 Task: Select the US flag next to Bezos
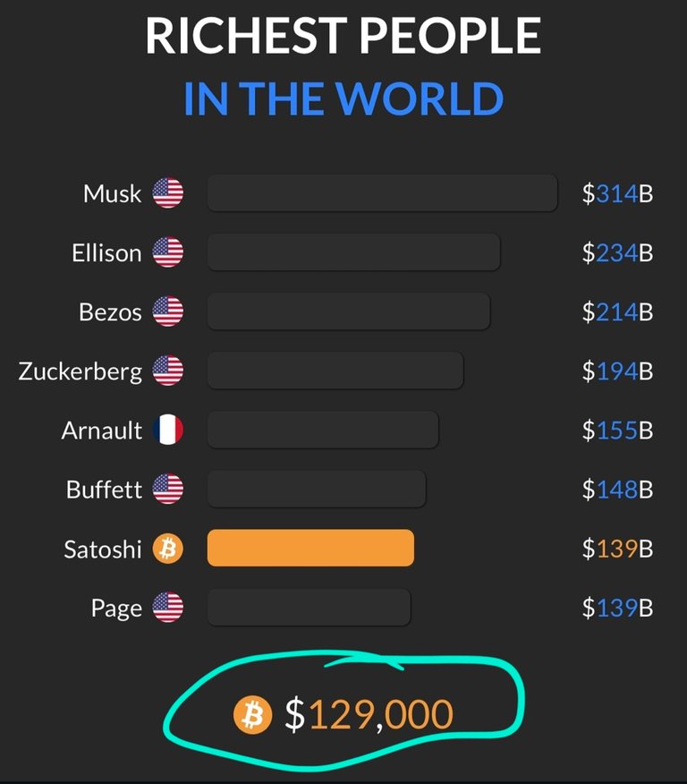click(168, 311)
